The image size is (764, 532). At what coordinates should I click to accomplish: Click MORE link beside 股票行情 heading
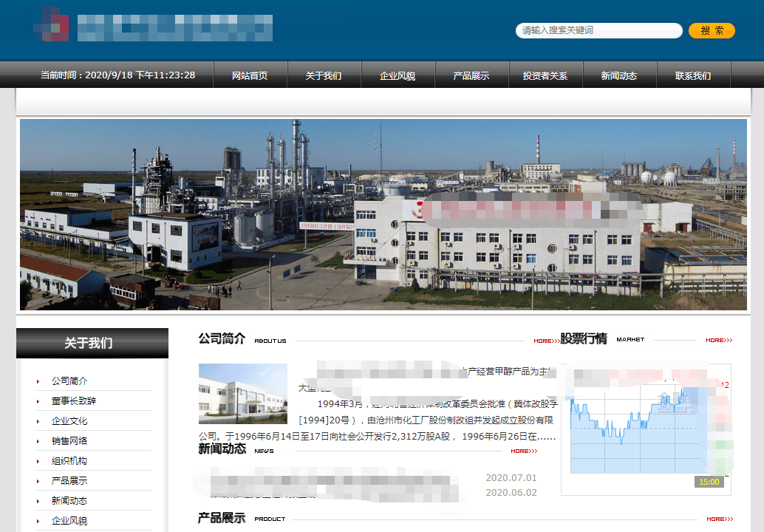click(718, 341)
